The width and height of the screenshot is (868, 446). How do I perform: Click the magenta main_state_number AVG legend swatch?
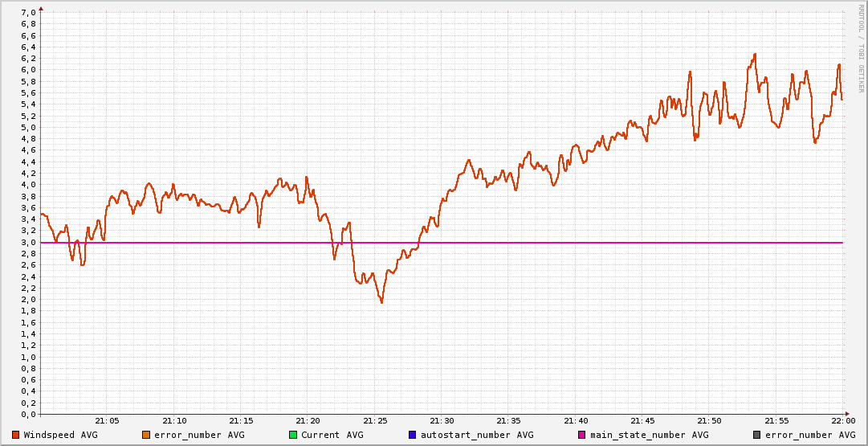point(582,435)
